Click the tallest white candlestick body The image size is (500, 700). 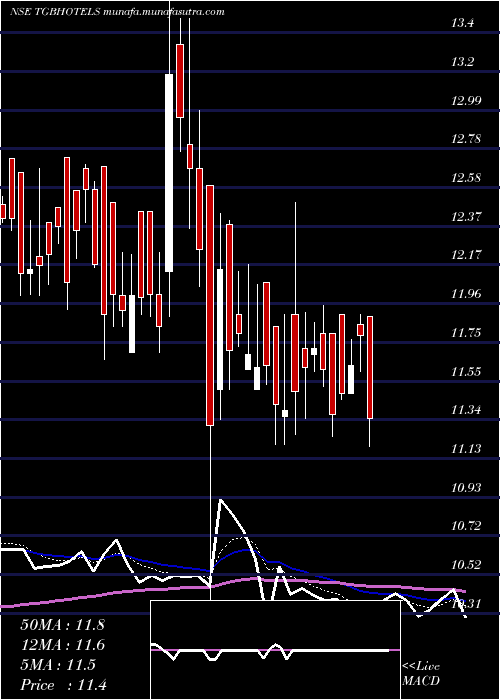pos(169,173)
